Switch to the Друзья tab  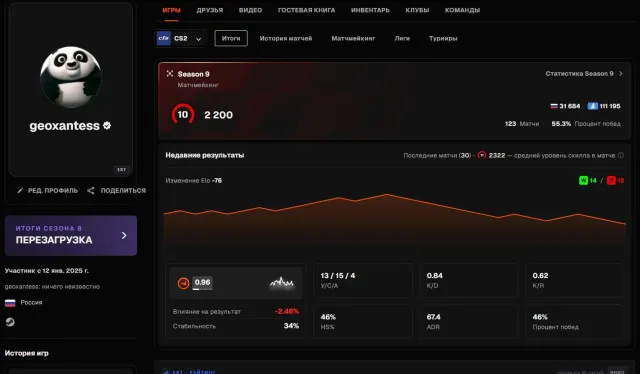[210, 10]
